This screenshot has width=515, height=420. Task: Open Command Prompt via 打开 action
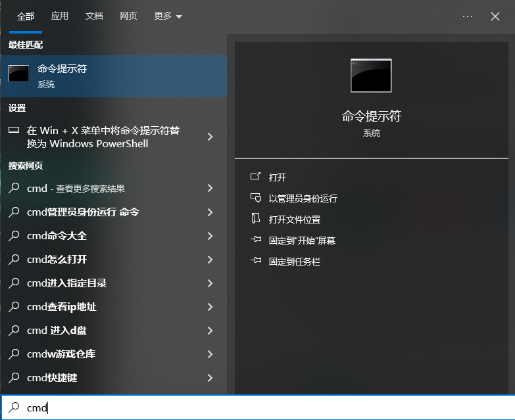tap(278, 177)
